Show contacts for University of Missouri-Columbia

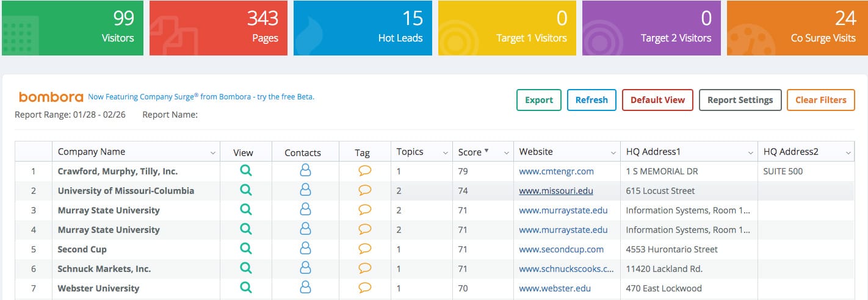click(305, 190)
